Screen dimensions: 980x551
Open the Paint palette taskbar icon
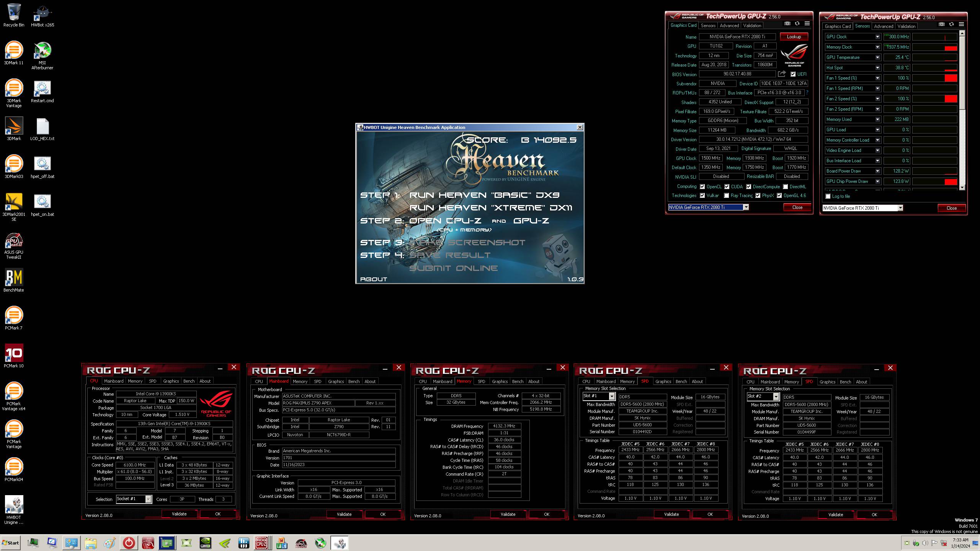point(109,543)
